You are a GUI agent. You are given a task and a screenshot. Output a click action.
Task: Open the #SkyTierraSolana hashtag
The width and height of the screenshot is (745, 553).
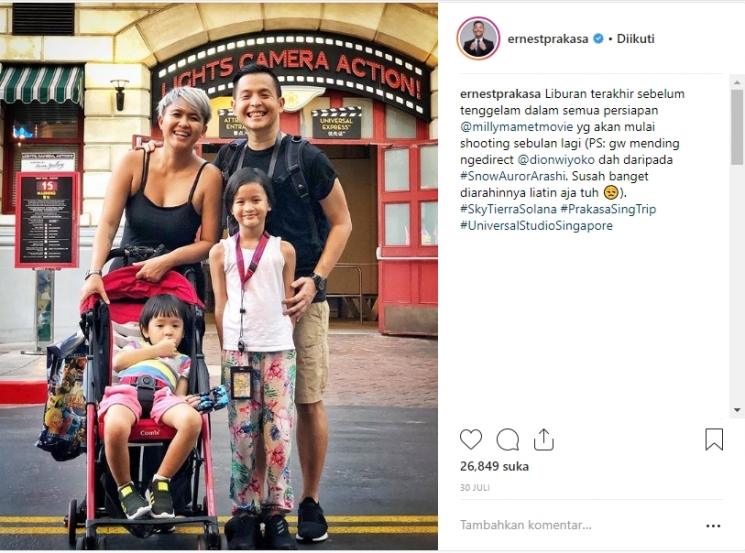pos(508,209)
